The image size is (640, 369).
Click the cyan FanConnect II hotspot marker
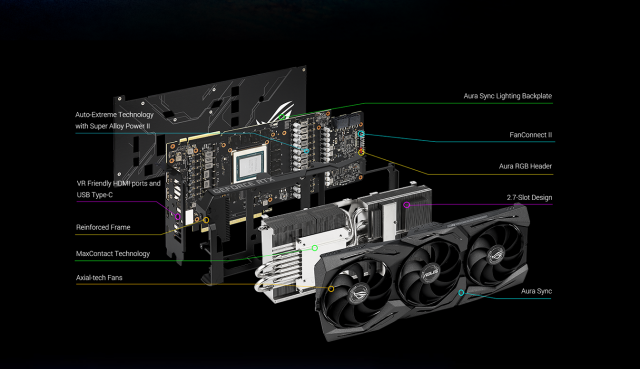(x=361, y=133)
